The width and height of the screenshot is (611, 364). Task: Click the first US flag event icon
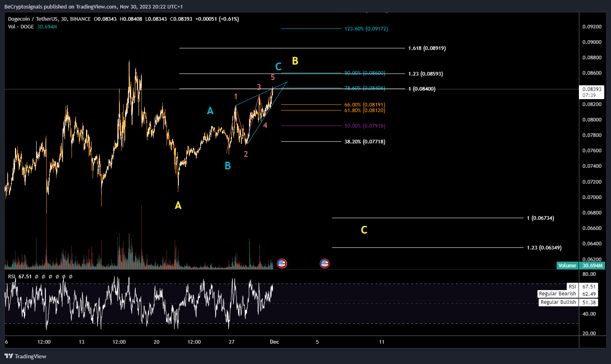[x=282, y=264]
